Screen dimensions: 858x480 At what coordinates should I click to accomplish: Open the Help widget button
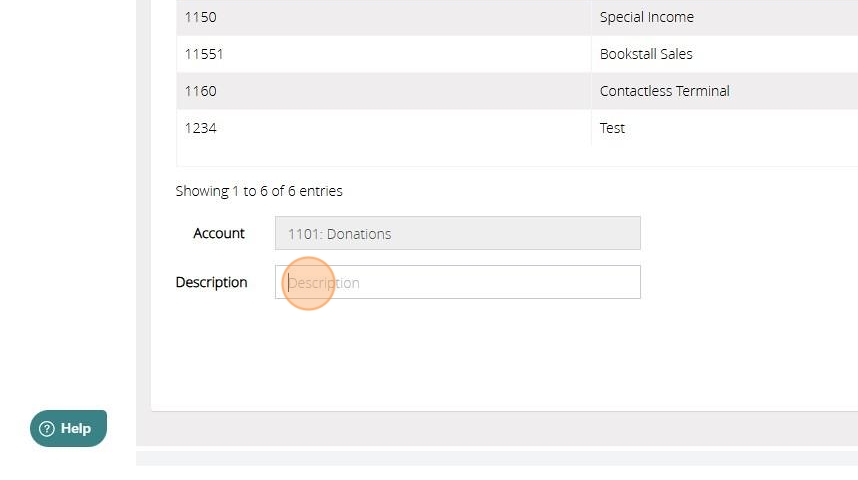point(68,428)
